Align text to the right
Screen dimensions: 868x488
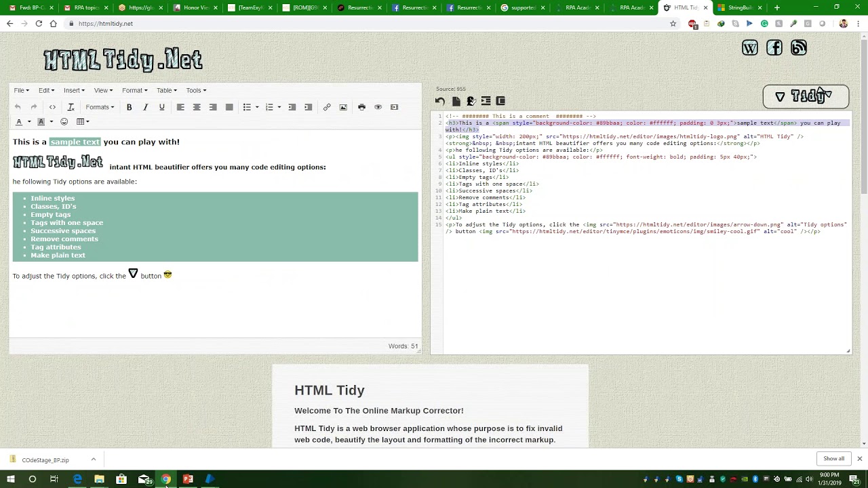pyautogui.click(x=213, y=107)
